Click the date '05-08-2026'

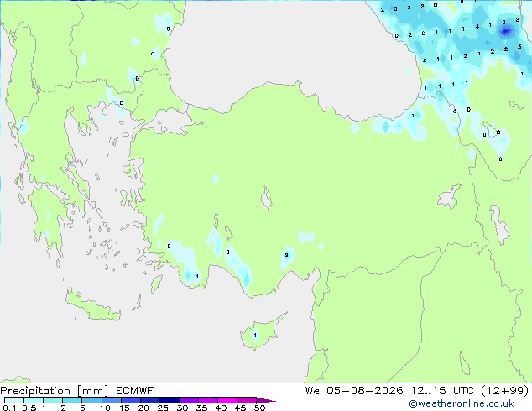pyautogui.click(x=365, y=391)
